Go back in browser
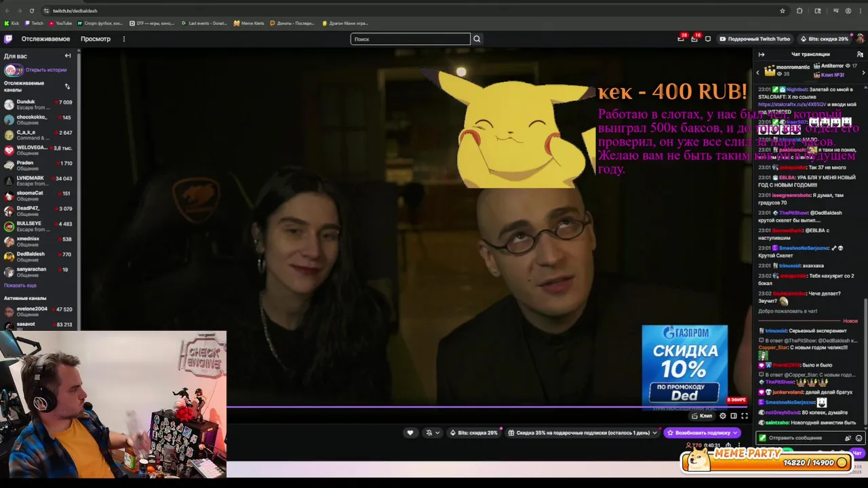This screenshot has height=488, width=868. coord(7,11)
